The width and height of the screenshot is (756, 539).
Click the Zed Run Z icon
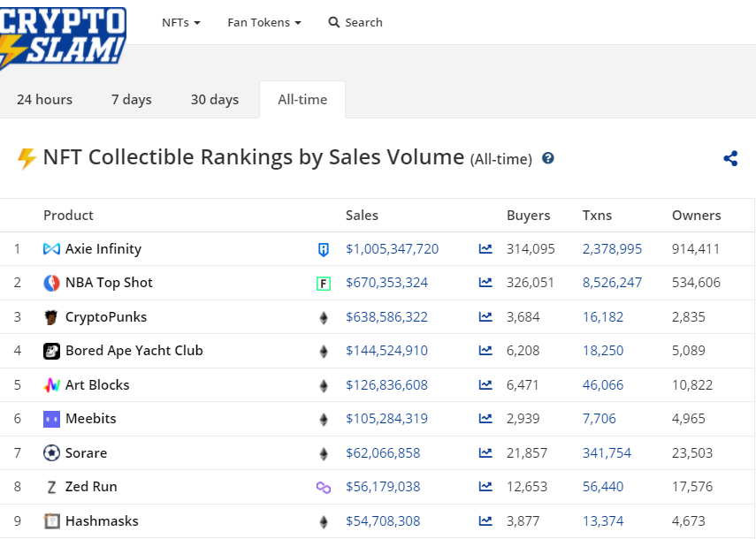51,487
